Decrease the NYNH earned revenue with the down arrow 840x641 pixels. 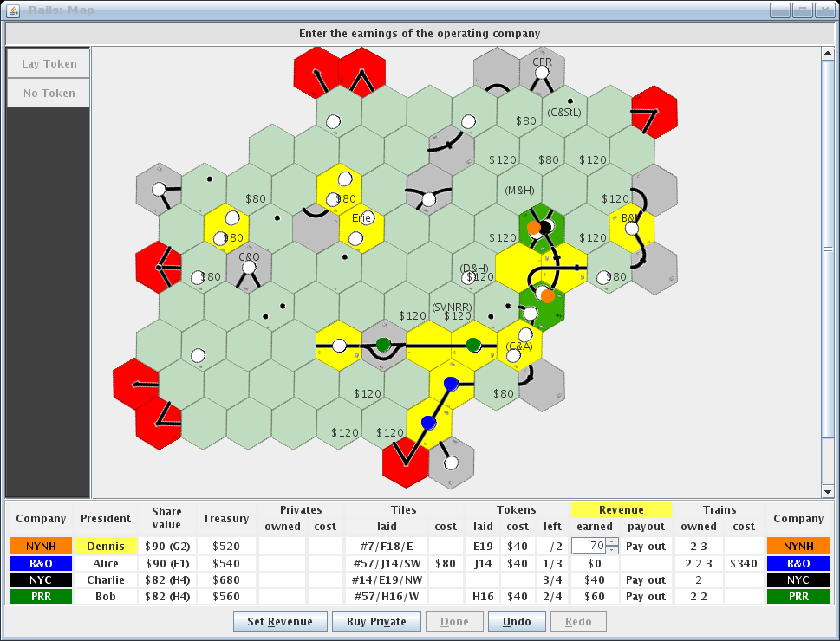pos(612,550)
